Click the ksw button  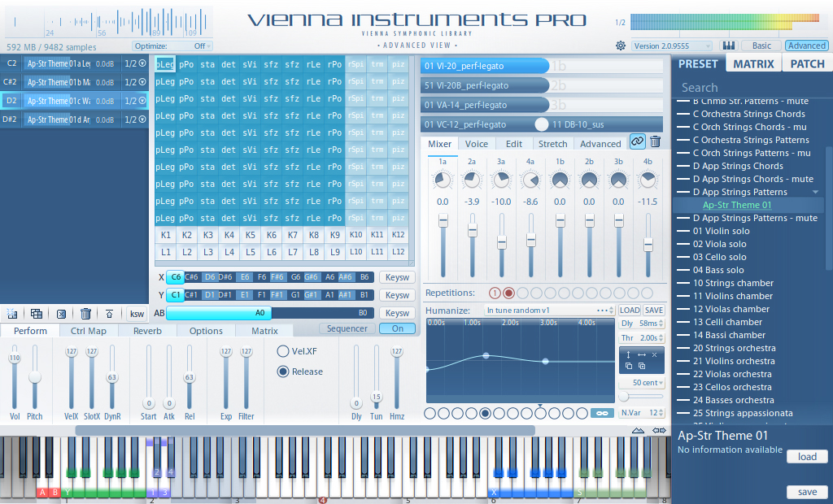click(137, 313)
